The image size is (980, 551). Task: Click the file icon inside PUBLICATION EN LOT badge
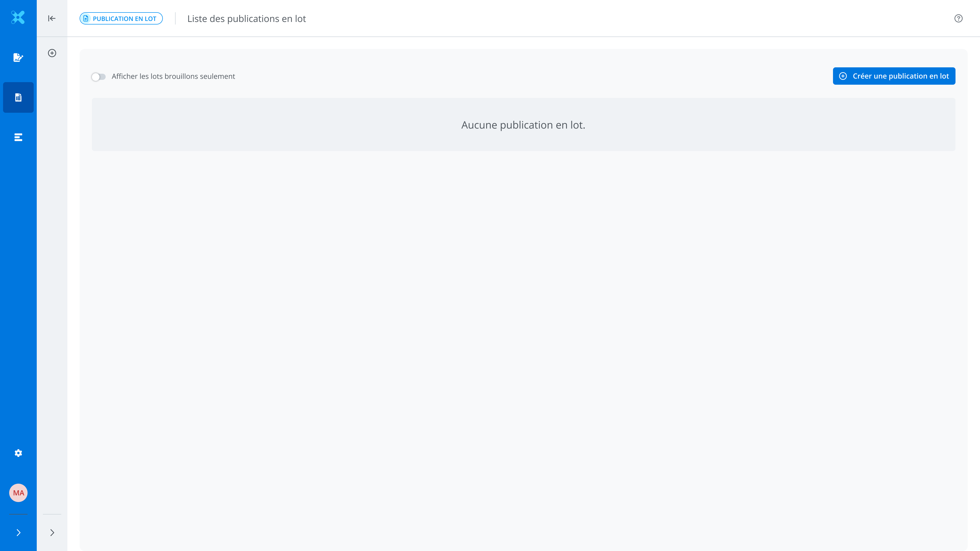86,19
